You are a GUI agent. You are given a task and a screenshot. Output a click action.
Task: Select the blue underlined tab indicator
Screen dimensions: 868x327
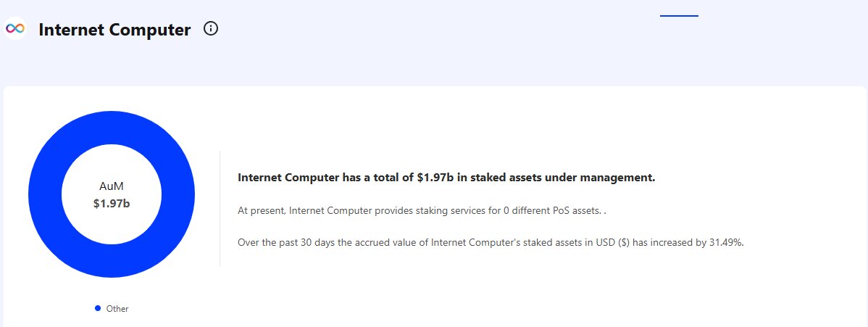click(679, 15)
